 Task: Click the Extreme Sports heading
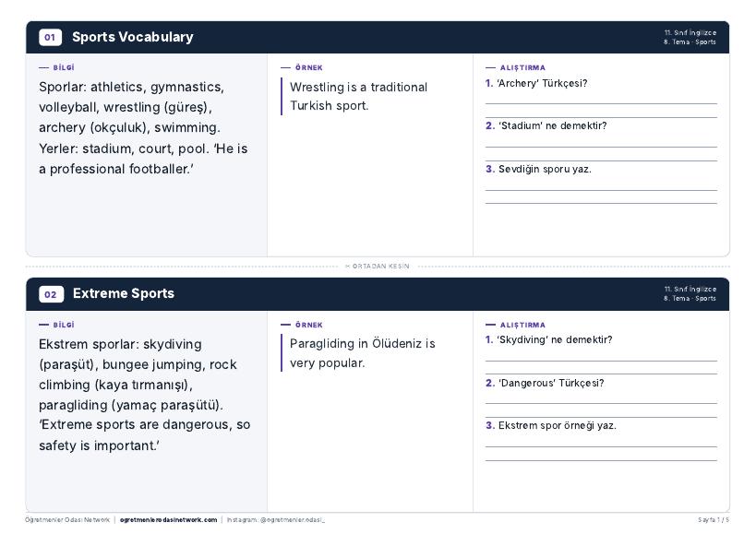pos(124,293)
